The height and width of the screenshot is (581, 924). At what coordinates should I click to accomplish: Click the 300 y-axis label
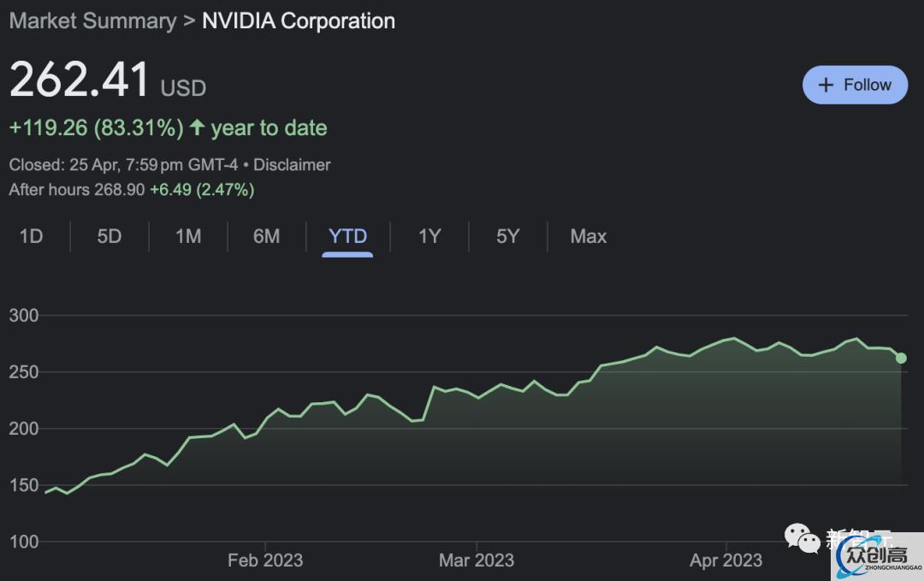(x=24, y=315)
